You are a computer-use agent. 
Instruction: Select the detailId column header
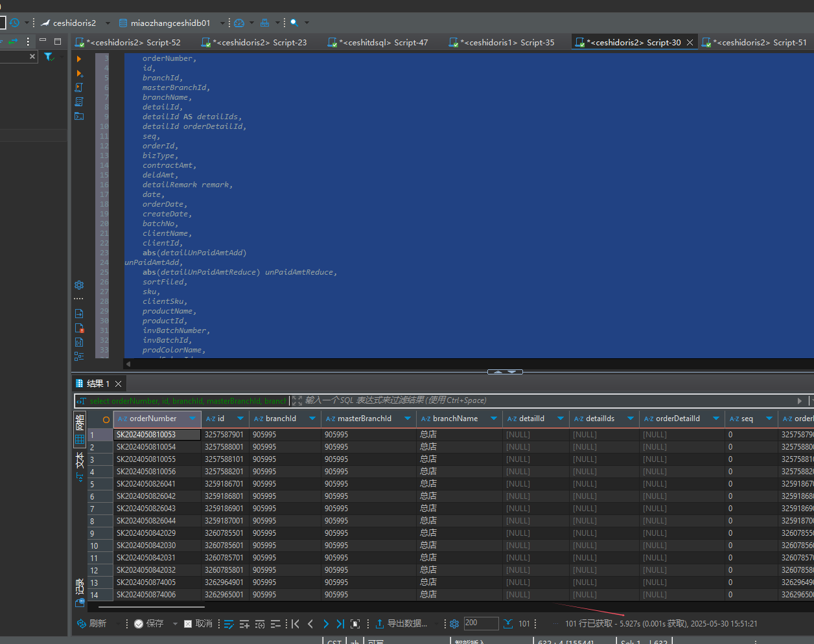(x=535, y=419)
